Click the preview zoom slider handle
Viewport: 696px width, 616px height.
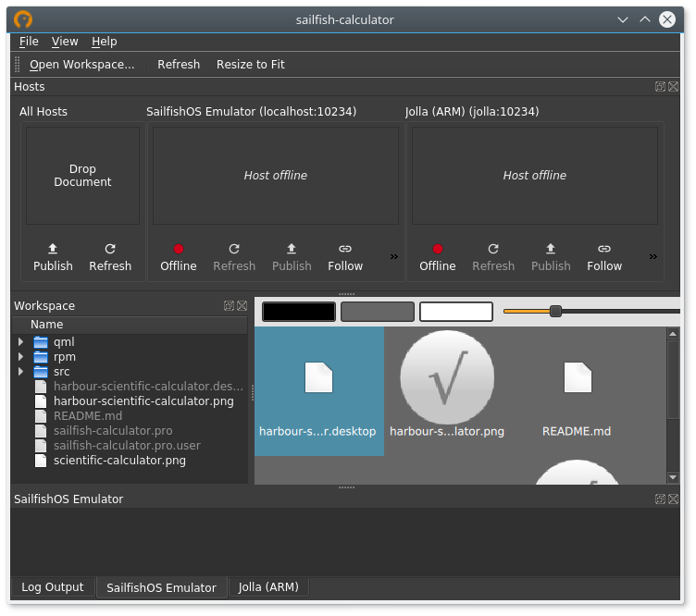(x=555, y=312)
